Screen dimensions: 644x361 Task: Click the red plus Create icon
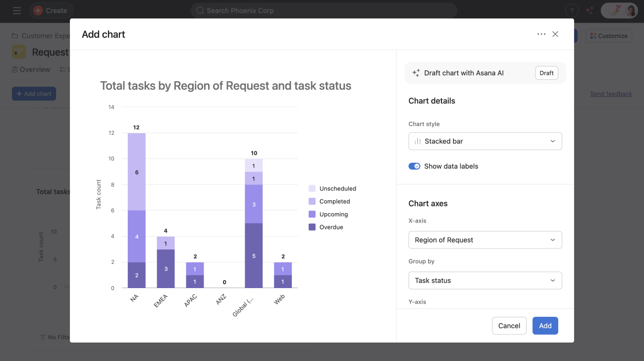38,10
